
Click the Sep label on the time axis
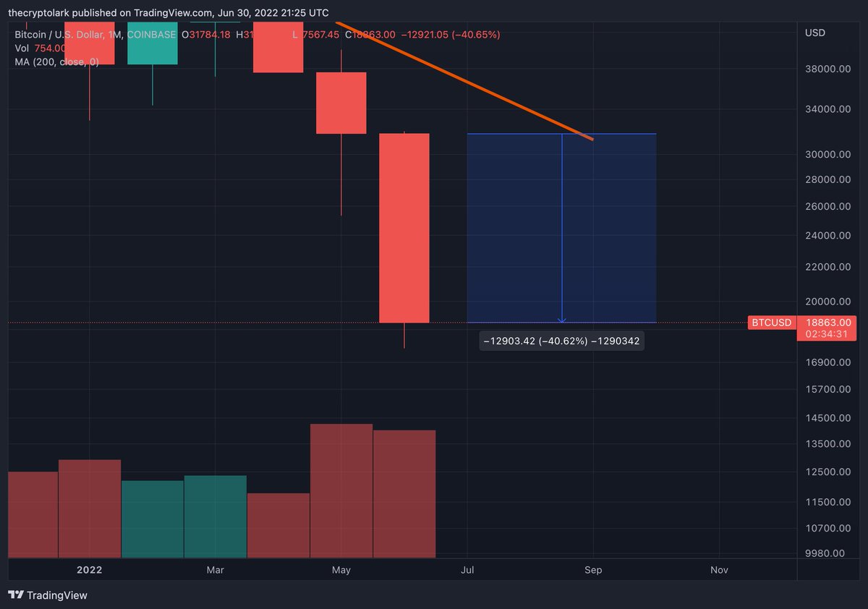click(x=593, y=570)
